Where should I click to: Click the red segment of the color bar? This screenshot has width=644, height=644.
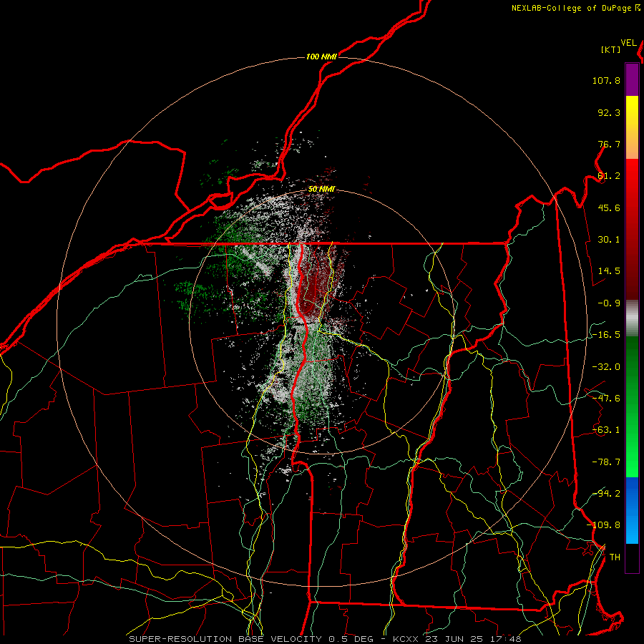[632, 229]
